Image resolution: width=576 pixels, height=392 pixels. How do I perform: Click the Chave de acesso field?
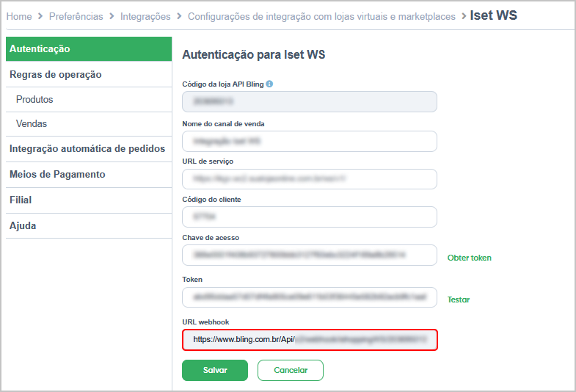pyautogui.click(x=310, y=255)
